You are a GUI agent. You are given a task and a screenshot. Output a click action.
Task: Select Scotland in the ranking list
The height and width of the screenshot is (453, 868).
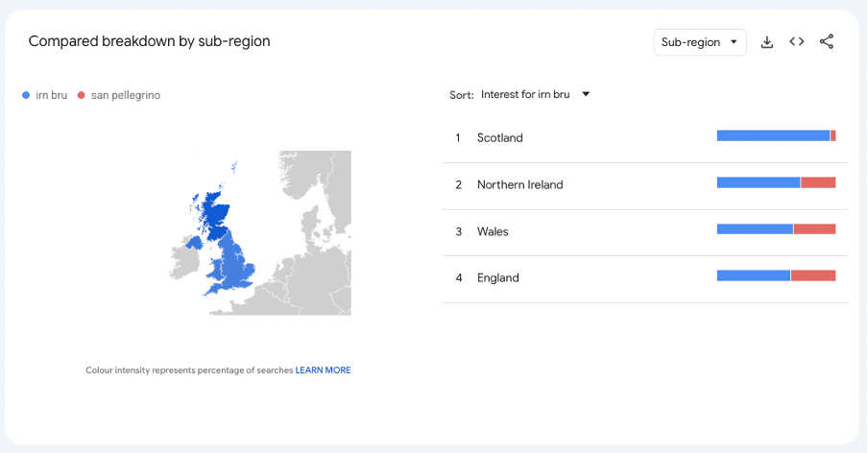499,138
